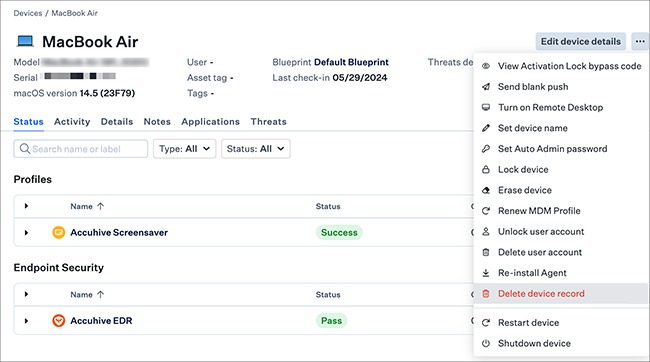This screenshot has width=650, height=362.
Task: Click the pencil icon beside Set device name
Action: [x=486, y=128]
